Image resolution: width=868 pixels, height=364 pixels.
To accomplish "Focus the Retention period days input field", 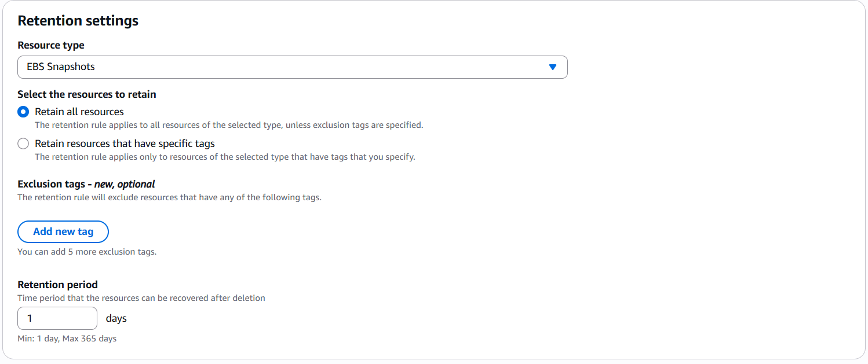I will click(x=57, y=318).
